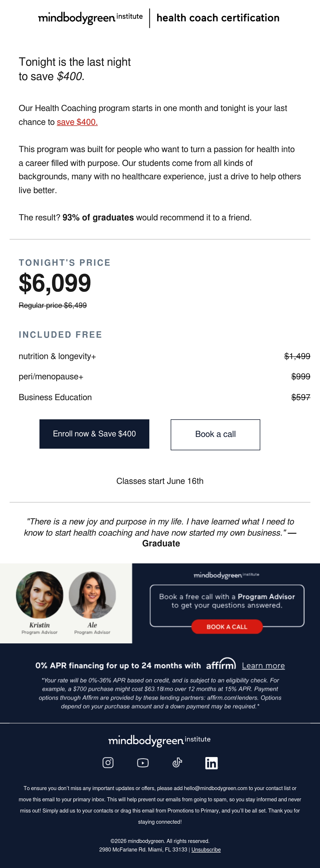The height and width of the screenshot is (868, 320).
Task: Click the red 'BOOK A CALL' button
Action: [227, 627]
